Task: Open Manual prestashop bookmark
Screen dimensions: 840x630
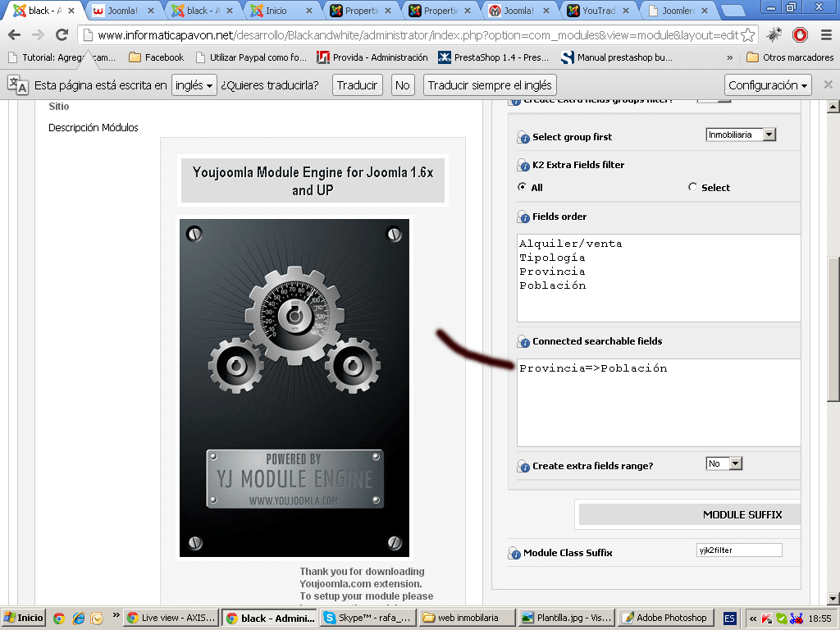Action: coord(617,57)
